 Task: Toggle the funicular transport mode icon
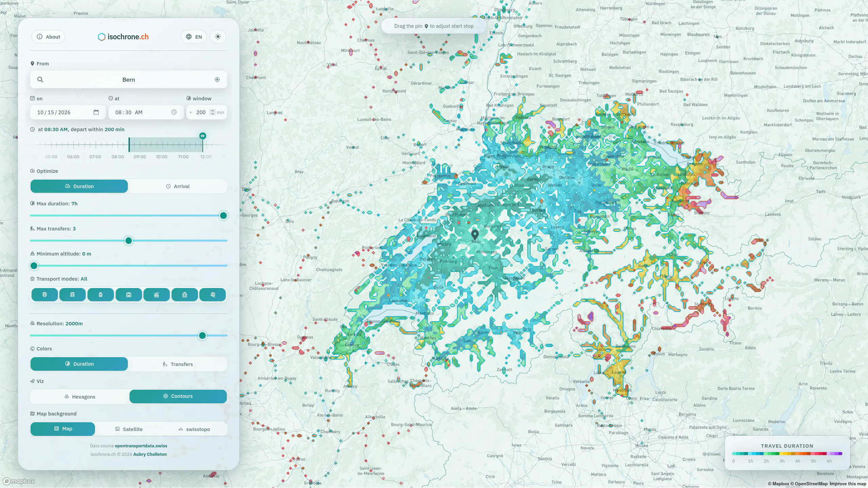pos(213,295)
